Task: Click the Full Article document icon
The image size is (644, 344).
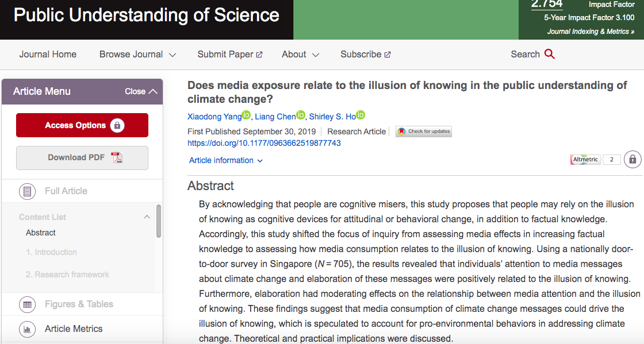Action: pyautogui.click(x=28, y=191)
